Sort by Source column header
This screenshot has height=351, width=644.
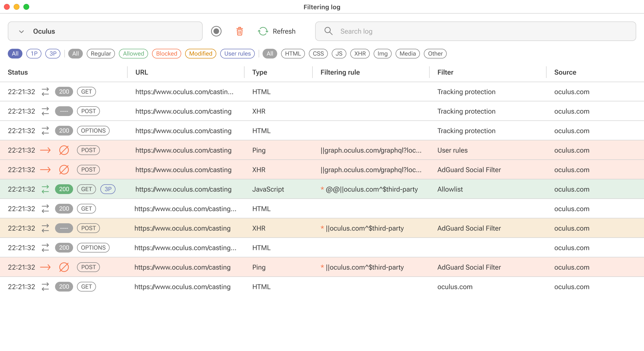coord(565,72)
